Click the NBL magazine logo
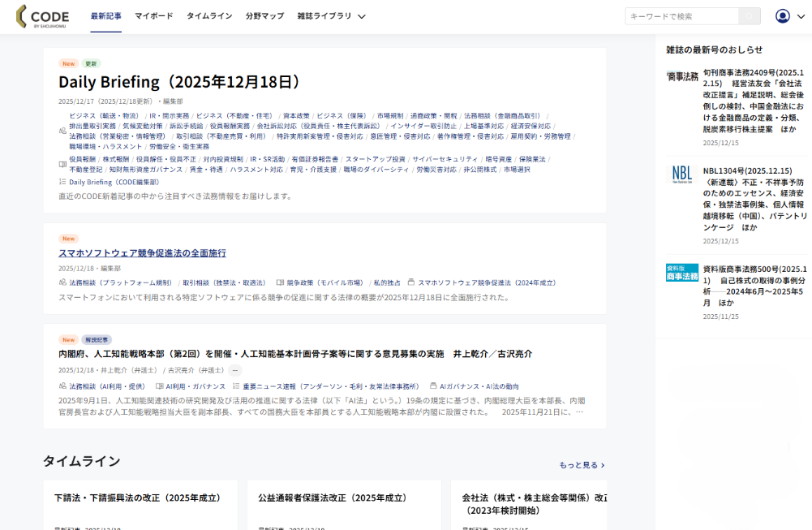 point(682,174)
